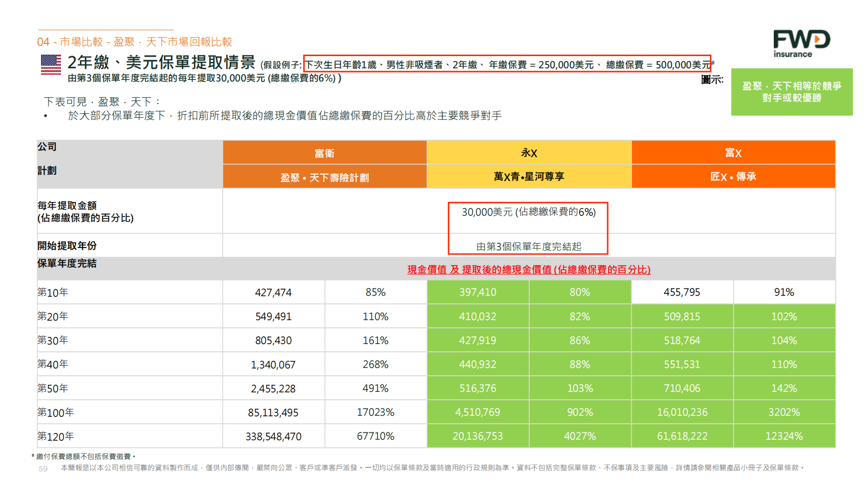The image size is (868, 488).
Task: Select the 第20年 row label
Action: (53, 316)
